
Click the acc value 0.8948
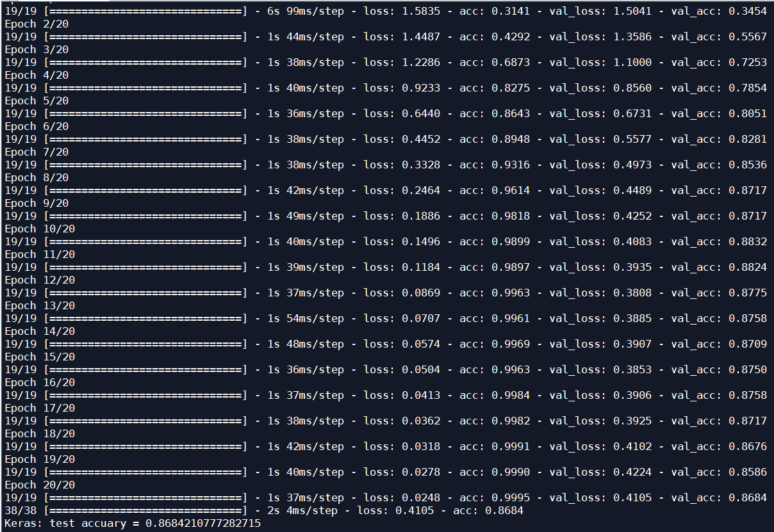tap(511, 139)
